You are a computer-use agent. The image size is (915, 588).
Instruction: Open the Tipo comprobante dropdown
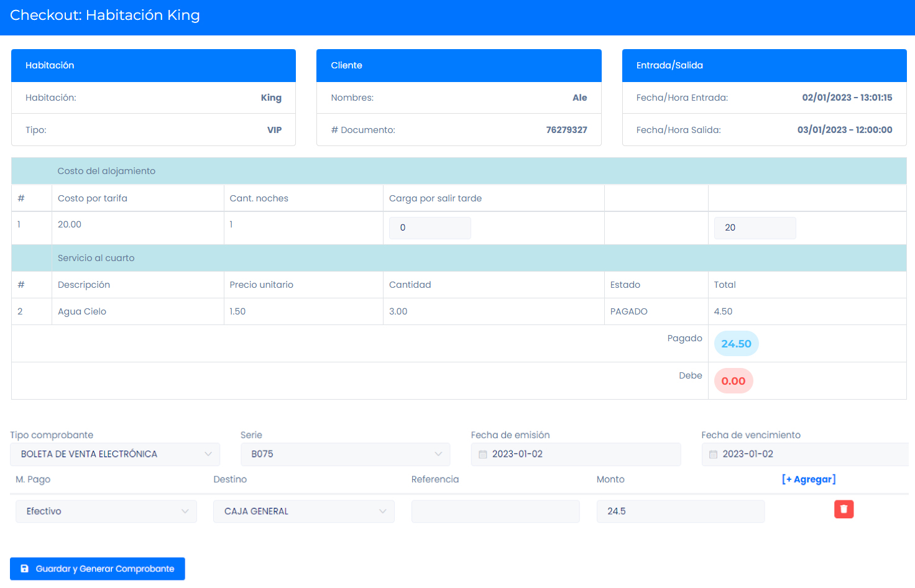click(x=115, y=454)
